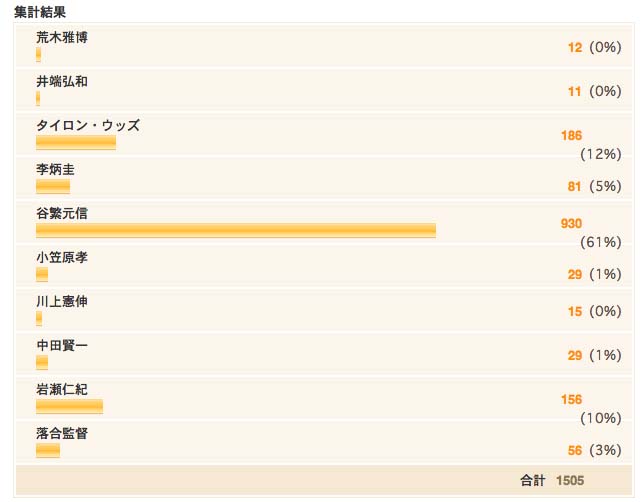Viewport: 643px width, 502px height.
Task: Click the 156 vote count
Action: (x=571, y=399)
